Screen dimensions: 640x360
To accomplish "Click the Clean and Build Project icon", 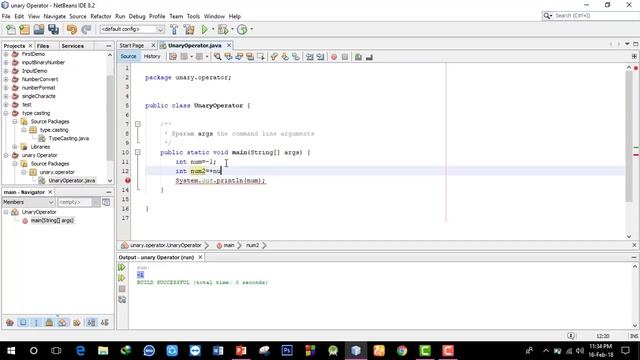I will tap(189, 29).
